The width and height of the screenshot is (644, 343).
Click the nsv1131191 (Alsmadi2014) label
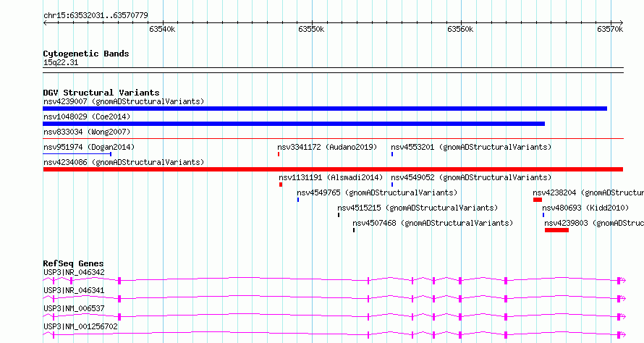click(x=331, y=177)
